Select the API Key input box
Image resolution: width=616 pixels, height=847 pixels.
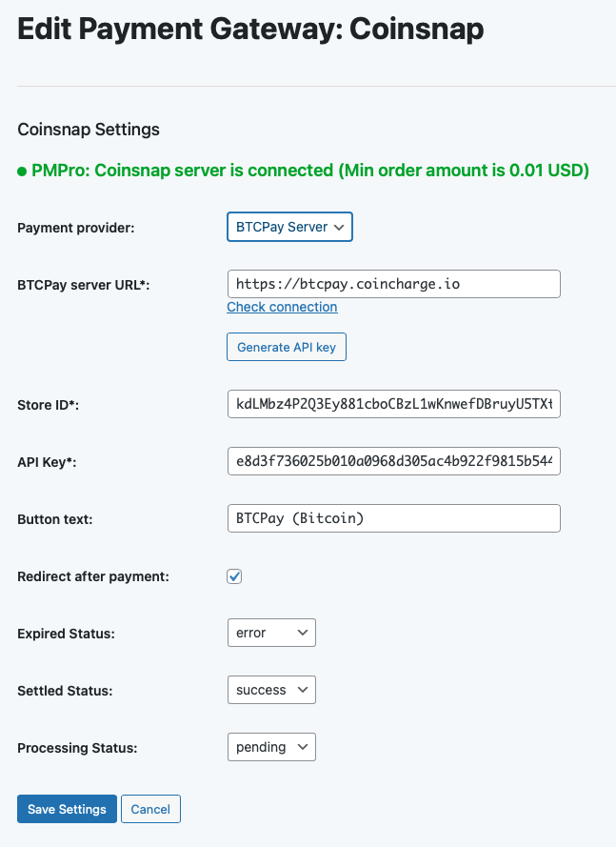click(x=393, y=461)
